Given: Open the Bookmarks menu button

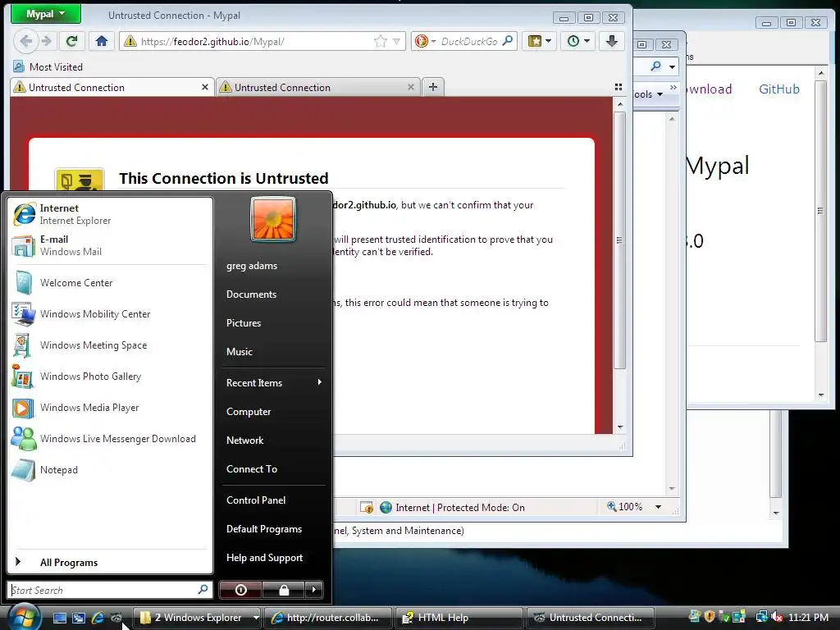Looking at the screenshot, I should coord(540,41).
